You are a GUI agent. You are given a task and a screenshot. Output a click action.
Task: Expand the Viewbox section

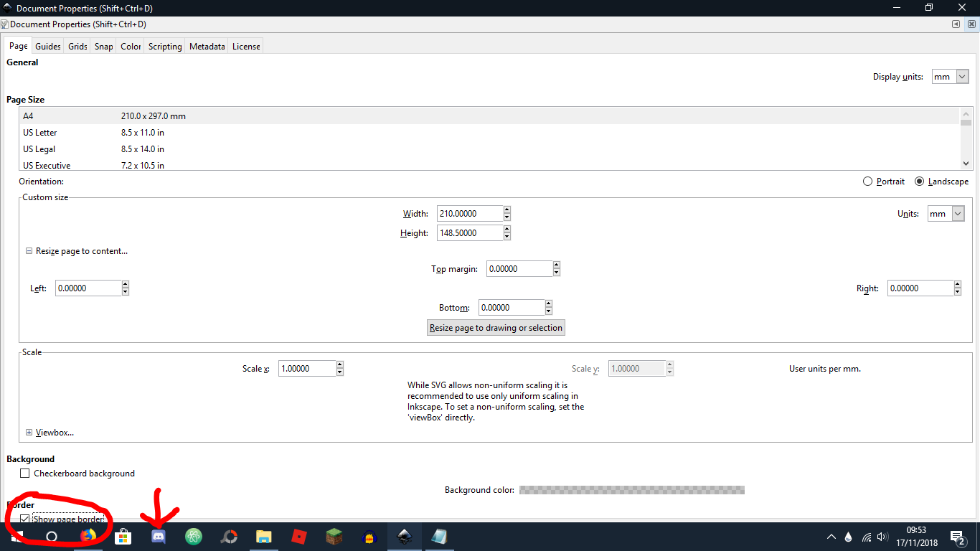[29, 432]
